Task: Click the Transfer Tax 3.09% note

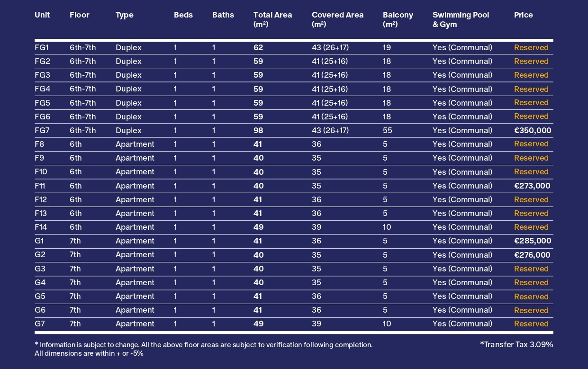Action: [x=516, y=344]
